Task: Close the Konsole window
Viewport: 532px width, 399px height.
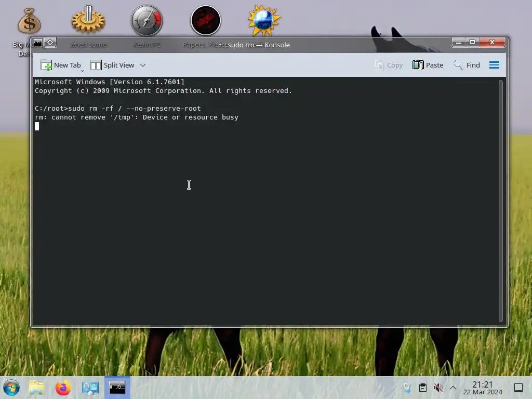Action: coord(493,43)
